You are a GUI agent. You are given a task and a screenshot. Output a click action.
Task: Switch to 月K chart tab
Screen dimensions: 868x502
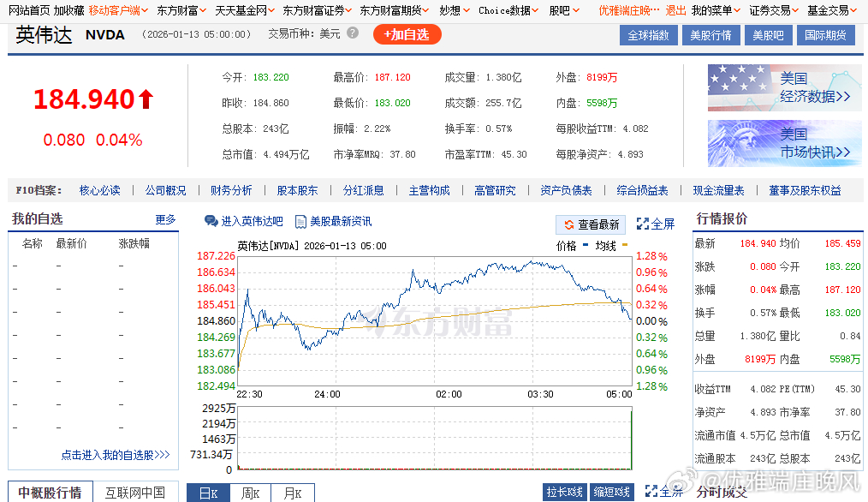(x=293, y=493)
